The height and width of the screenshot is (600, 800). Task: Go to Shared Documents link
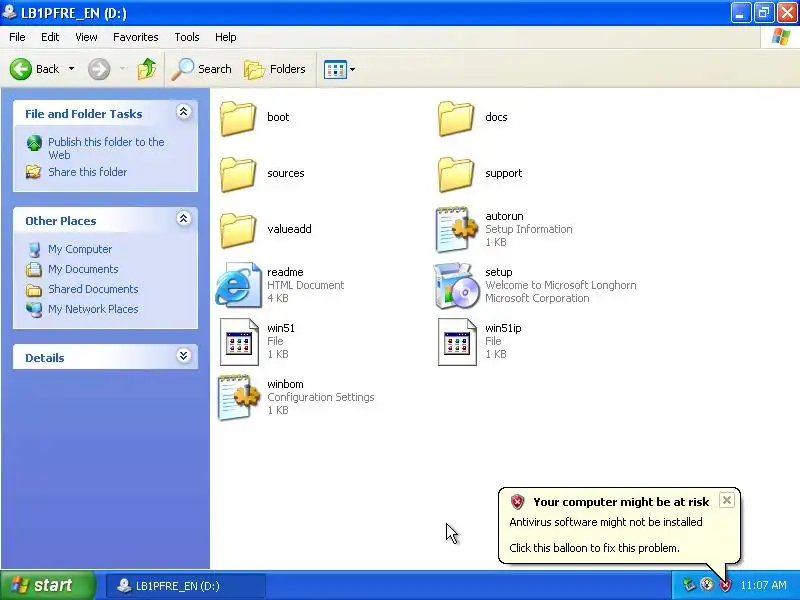pyautogui.click(x=93, y=289)
